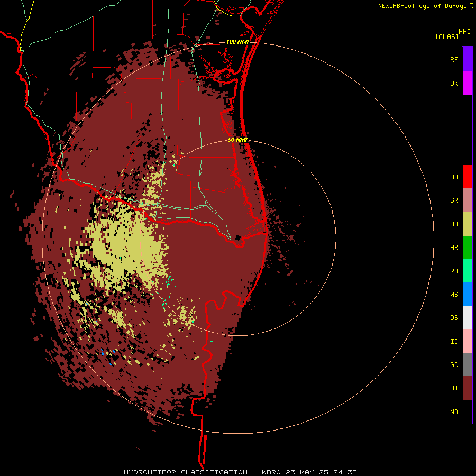Click the 50 NMI range ring label
Viewport: 476px width, 476px height.
click(237, 140)
